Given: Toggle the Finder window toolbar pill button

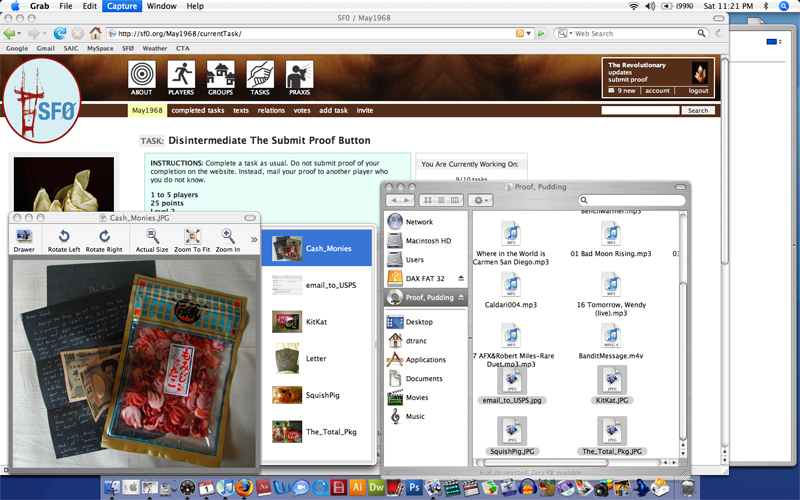Looking at the screenshot, I should pos(680,187).
